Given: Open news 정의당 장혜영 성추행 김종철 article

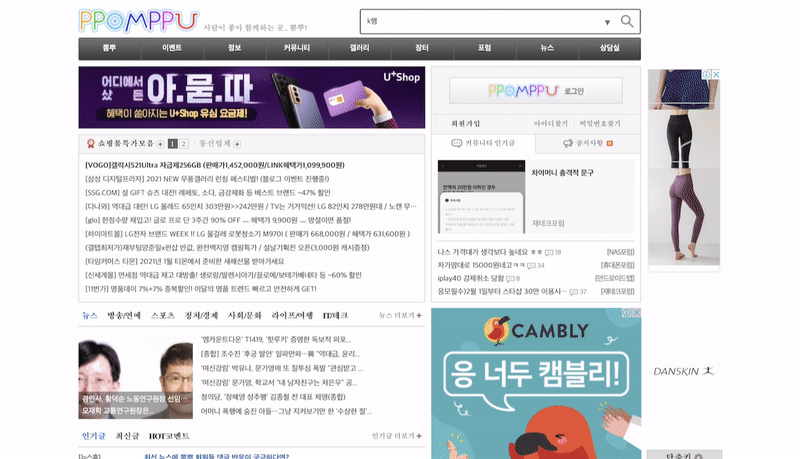Looking at the screenshot, I should point(273,397).
